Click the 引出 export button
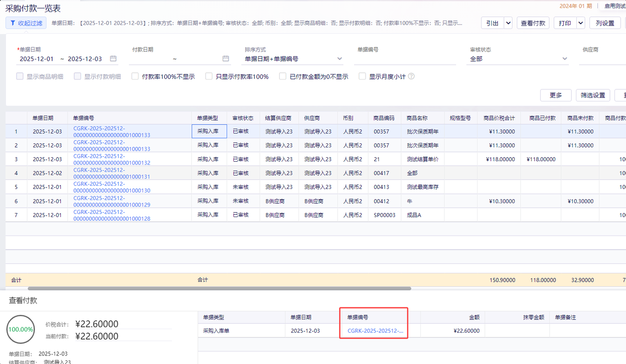The height and width of the screenshot is (364, 626). click(x=493, y=23)
